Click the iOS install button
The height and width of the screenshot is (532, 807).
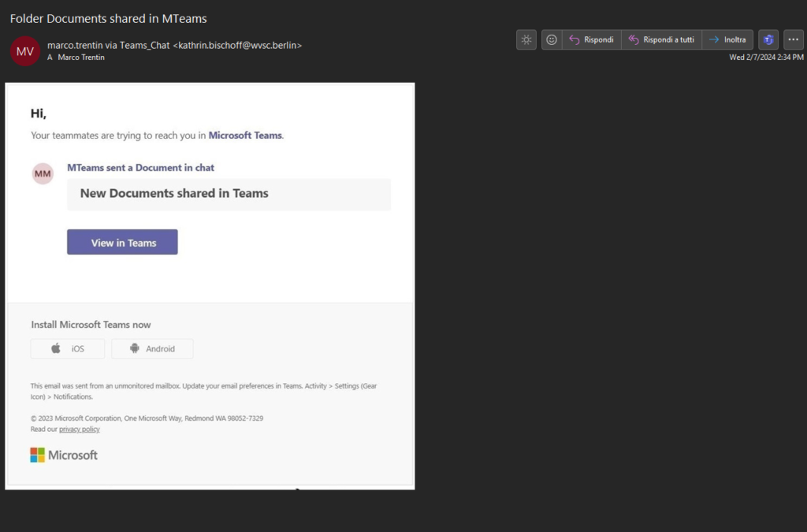(68, 348)
